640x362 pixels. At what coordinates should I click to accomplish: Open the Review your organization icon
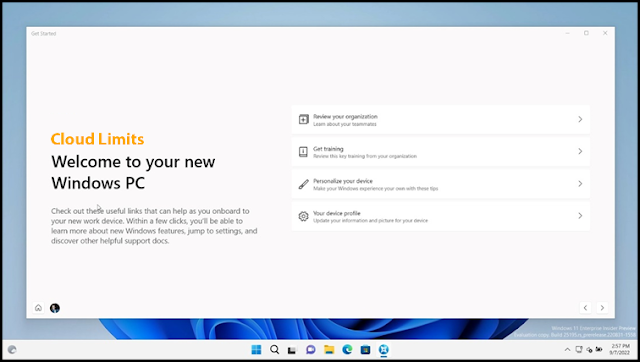pyautogui.click(x=303, y=119)
